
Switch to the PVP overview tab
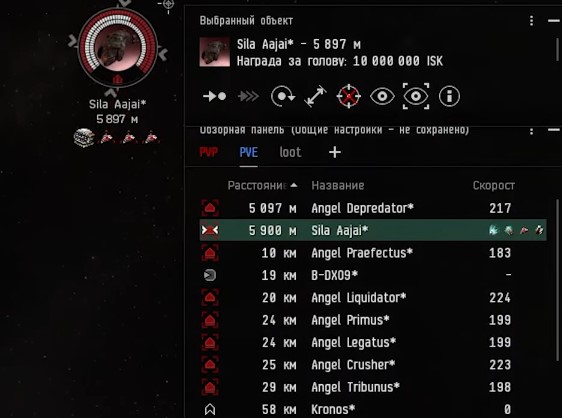coord(209,152)
